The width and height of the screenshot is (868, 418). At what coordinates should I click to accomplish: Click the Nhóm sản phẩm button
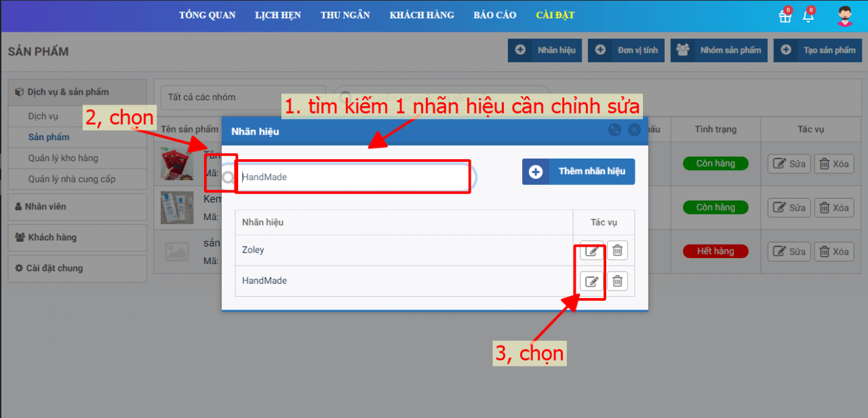click(x=719, y=50)
